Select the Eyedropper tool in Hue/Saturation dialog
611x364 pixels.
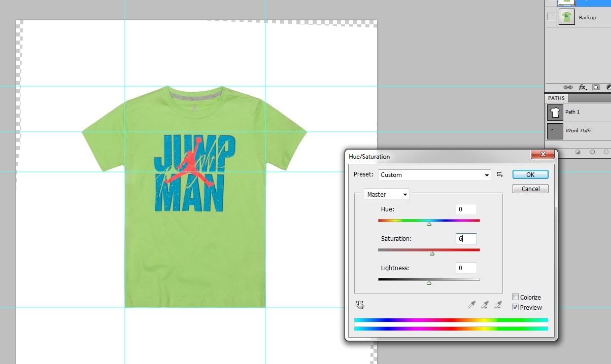click(x=472, y=305)
